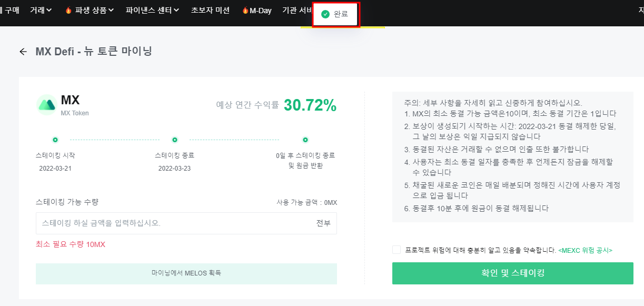Click 전부 to stake all available
Image resolution: width=644 pixels, height=306 pixels.
[323, 223]
